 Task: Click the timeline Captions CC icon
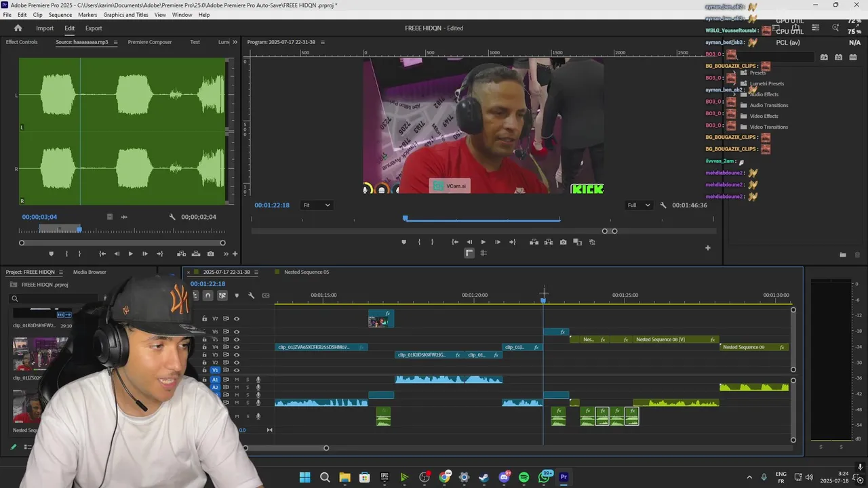click(266, 296)
